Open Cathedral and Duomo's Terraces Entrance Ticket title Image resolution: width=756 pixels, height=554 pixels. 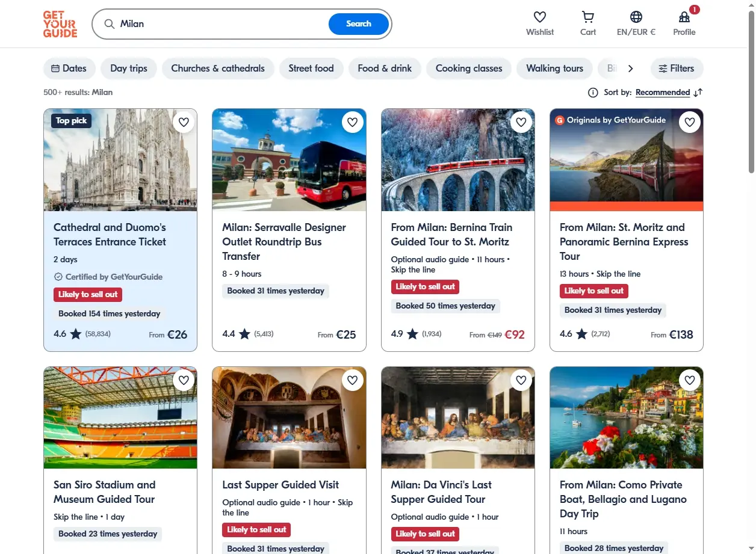click(110, 235)
